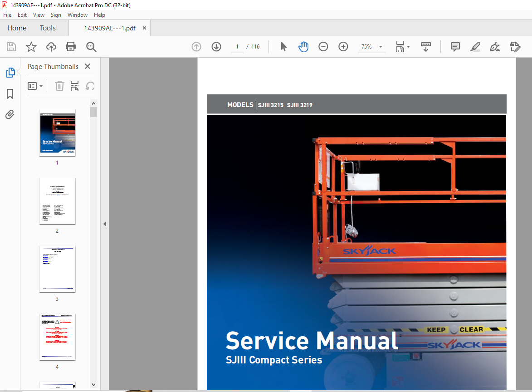Open the Find text search tool
532x392 pixels.
pyautogui.click(x=91, y=47)
